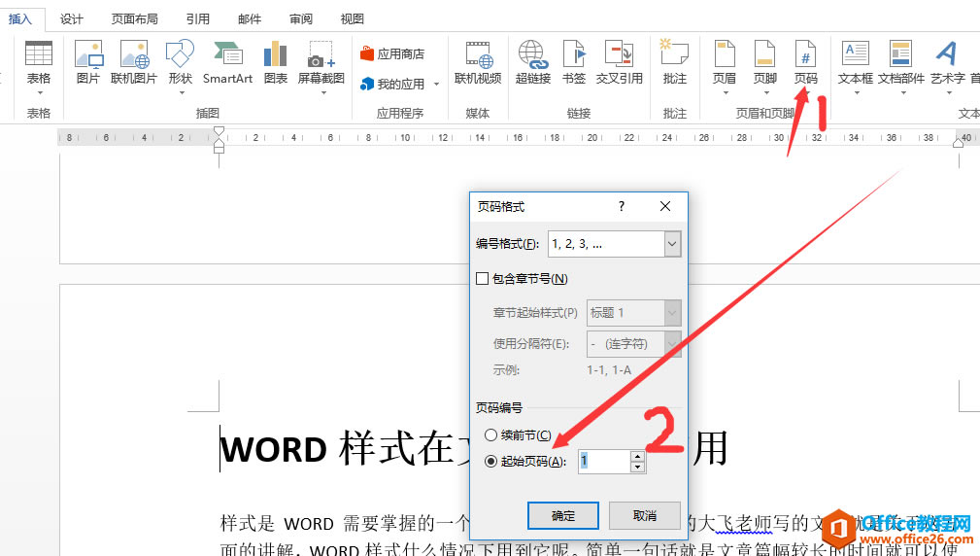
Task: Click the right indent ruler marker
Action: coord(958,143)
